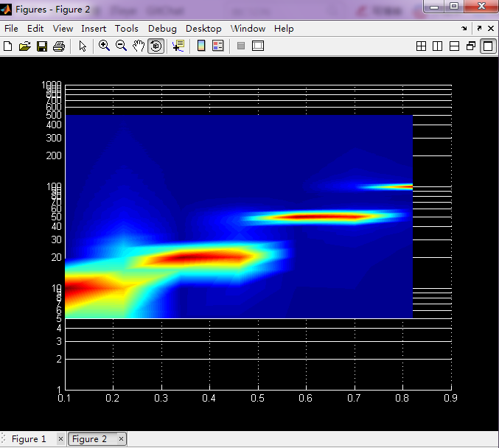Toggle the Rotate 3D tool

point(156,46)
